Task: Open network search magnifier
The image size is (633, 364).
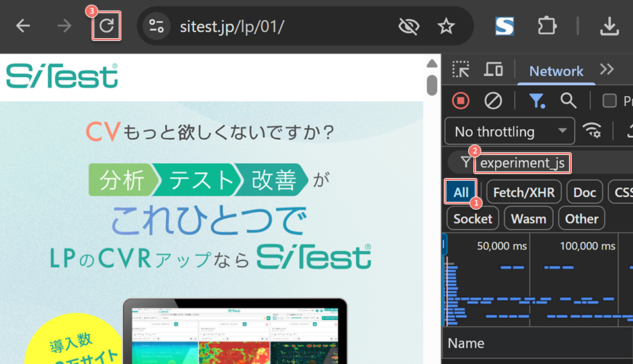Action: 568,100
